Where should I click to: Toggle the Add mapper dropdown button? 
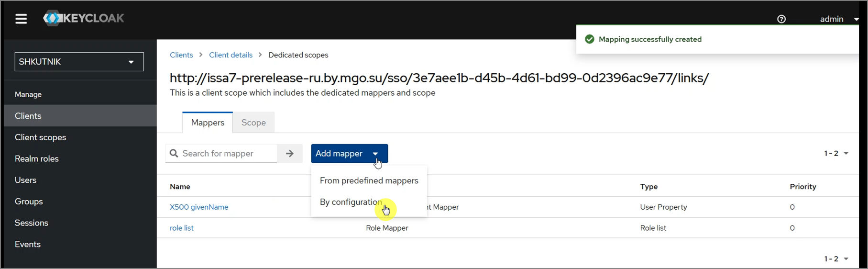[350, 154]
